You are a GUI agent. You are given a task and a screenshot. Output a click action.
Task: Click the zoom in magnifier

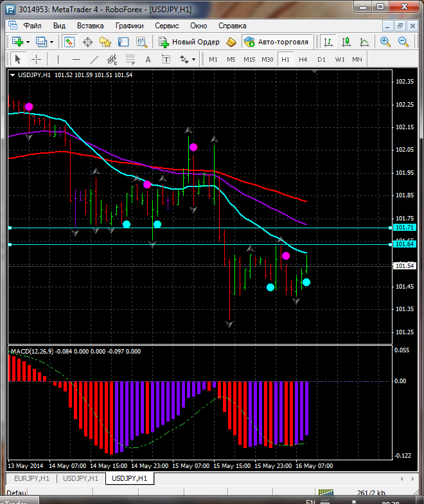[x=385, y=42]
